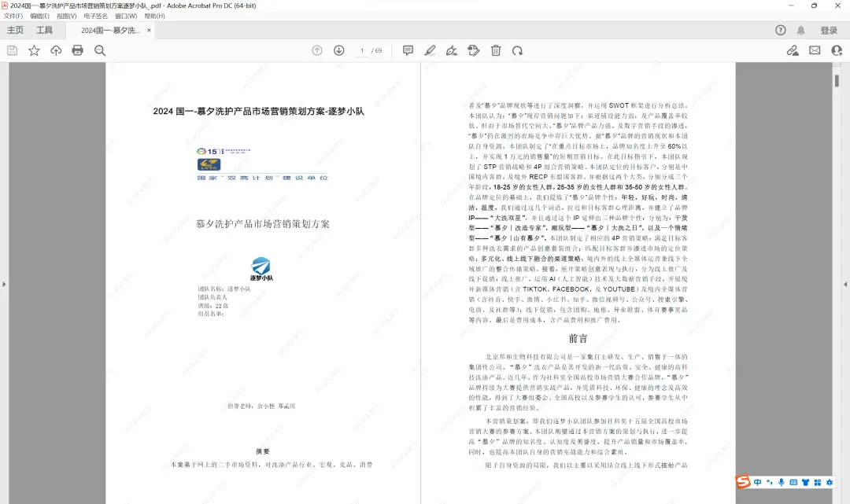850x504 pixels.
Task: Delete pages using the trash icon
Action: tap(495, 50)
